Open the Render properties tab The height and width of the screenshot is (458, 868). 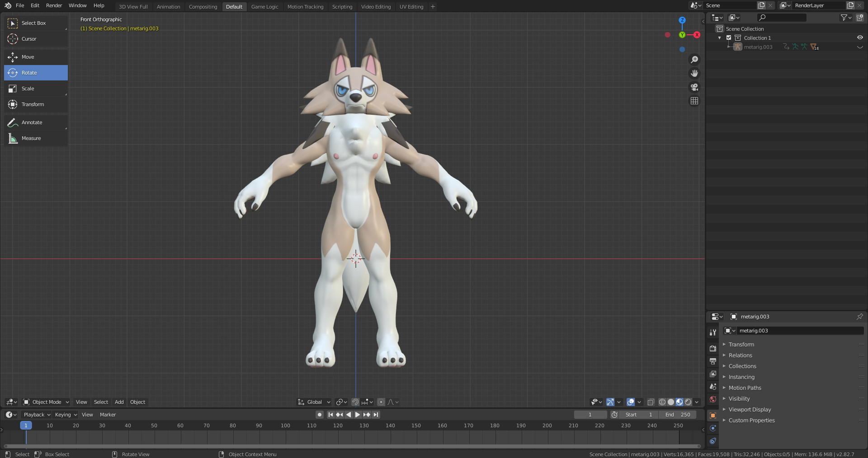click(x=713, y=348)
